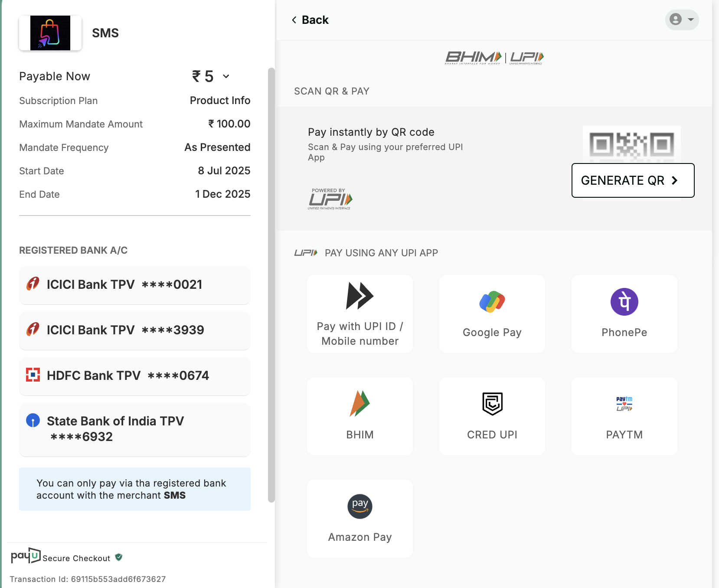Select Pay with UPI ID / Mobile number
Viewport: 719px width, 588px height.
[360, 314]
